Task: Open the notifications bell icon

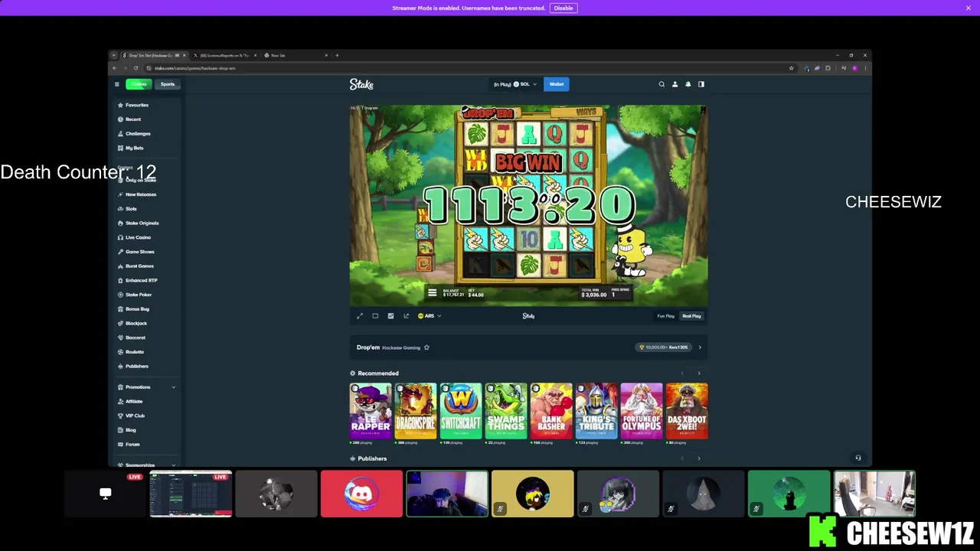Action: [688, 84]
